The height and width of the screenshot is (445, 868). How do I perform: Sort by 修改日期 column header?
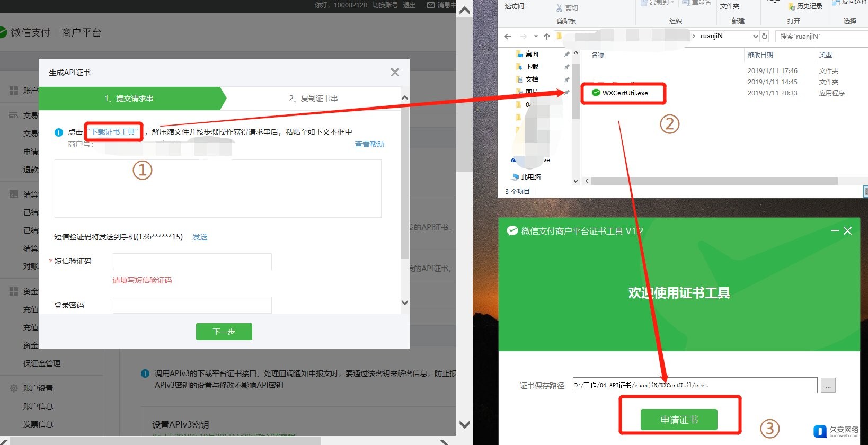point(760,55)
